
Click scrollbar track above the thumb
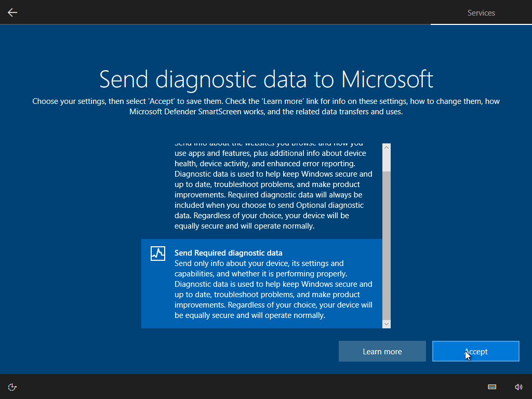[386, 161]
